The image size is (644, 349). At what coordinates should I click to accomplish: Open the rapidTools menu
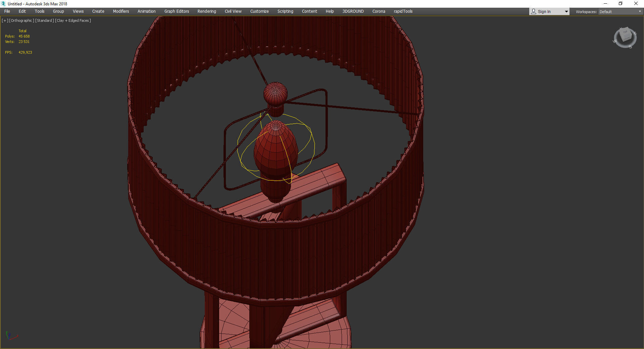tap(403, 11)
